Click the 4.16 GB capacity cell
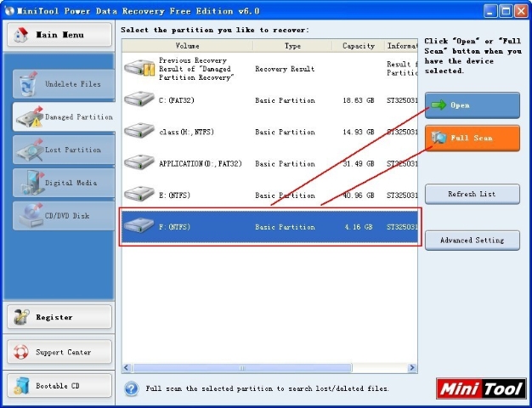Image resolution: width=532 pixels, height=408 pixels. click(359, 227)
